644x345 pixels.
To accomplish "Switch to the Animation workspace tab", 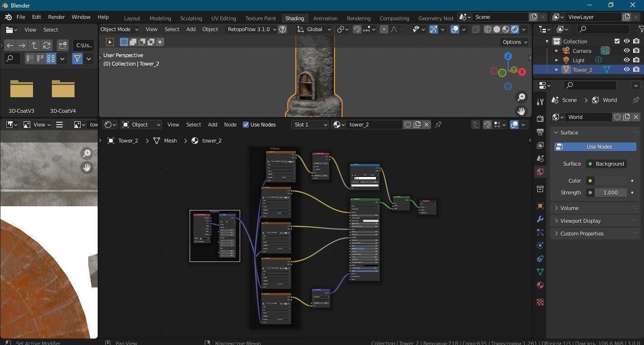I will [x=325, y=18].
